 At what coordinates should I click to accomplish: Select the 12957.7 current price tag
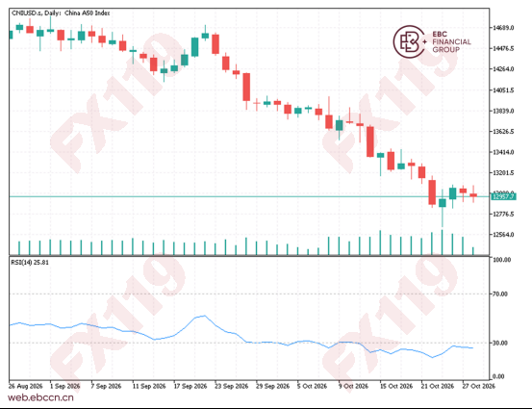[x=503, y=197]
